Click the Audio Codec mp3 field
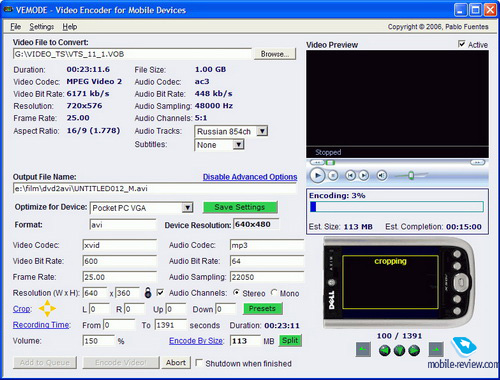 coord(267,245)
